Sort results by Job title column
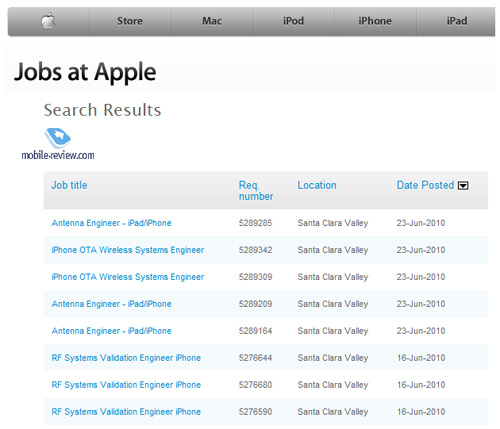 click(69, 185)
